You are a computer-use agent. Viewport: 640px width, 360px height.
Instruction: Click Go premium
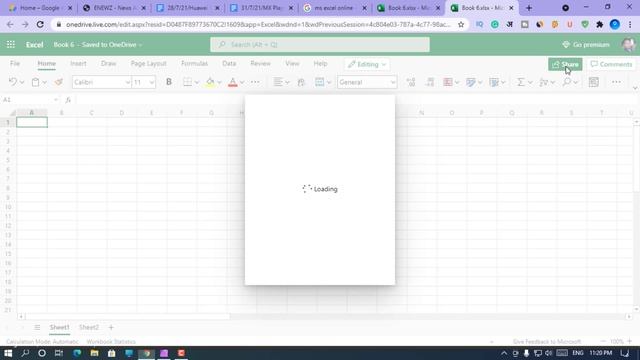click(586, 44)
